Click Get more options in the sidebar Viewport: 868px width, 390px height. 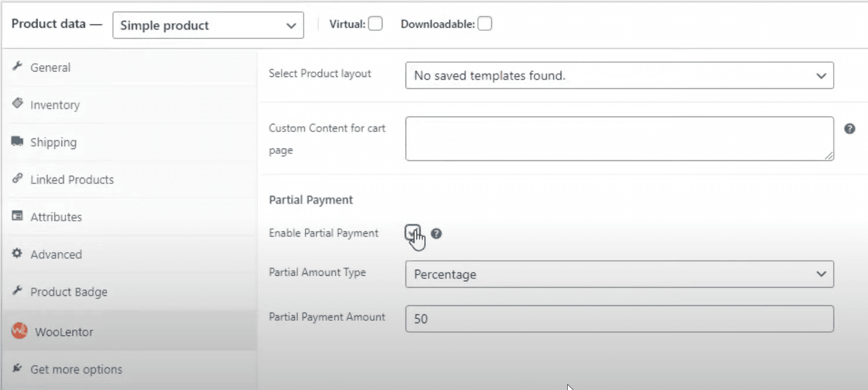click(76, 369)
